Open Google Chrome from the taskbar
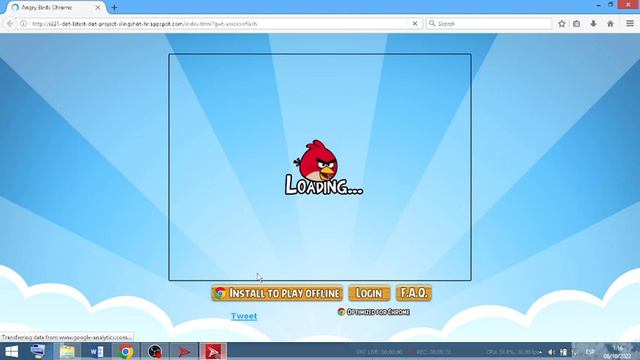The image size is (640, 360). [126, 351]
